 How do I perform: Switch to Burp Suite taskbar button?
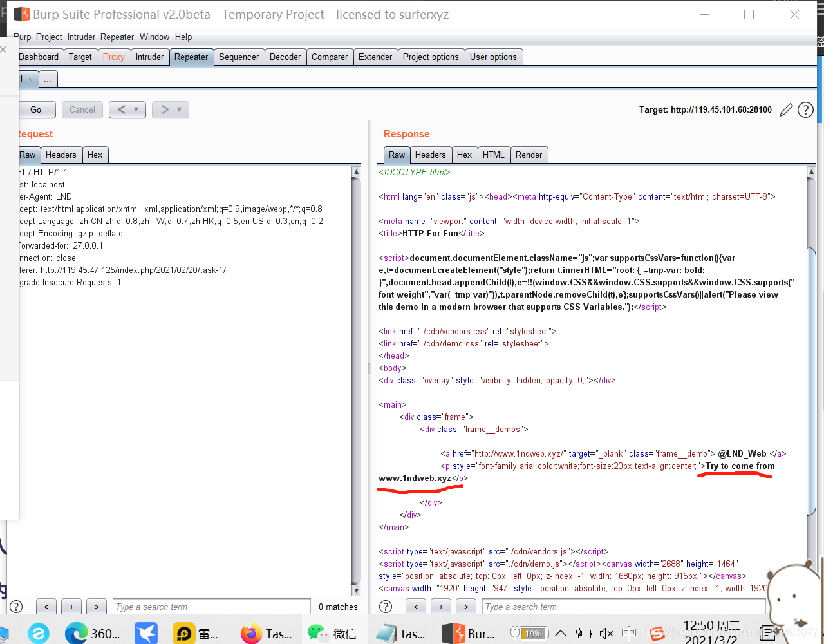[x=469, y=634]
